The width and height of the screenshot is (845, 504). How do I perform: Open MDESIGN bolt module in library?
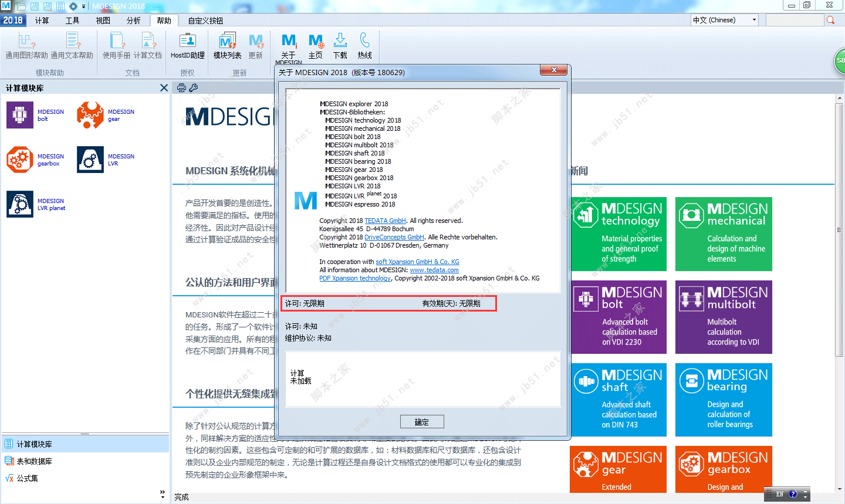(x=35, y=115)
